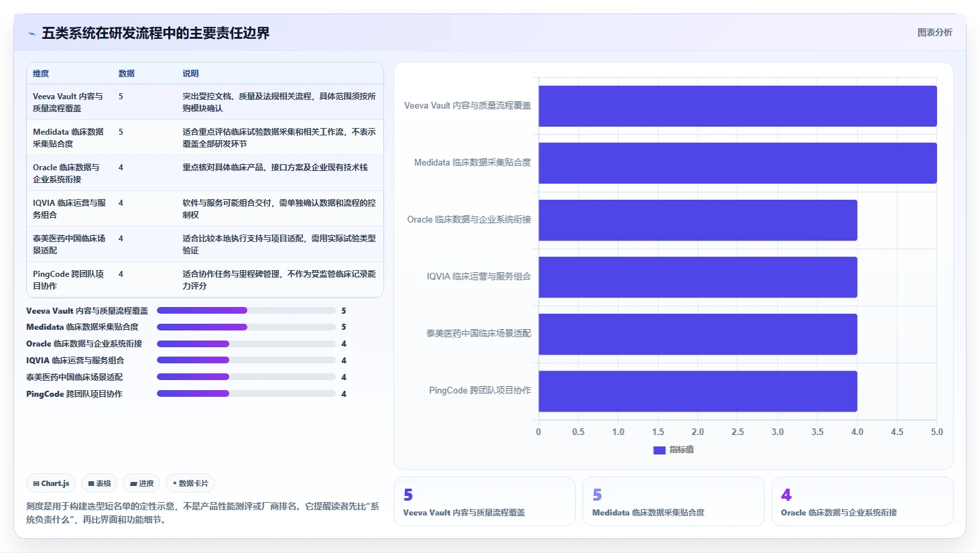Screen dimensions: 980x553
Task: Open the Oracle data card
Action: pyautogui.click(x=863, y=501)
